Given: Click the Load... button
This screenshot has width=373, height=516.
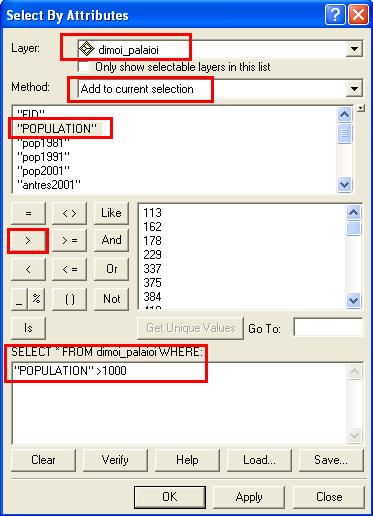Looking at the screenshot, I should click(259, 460).
